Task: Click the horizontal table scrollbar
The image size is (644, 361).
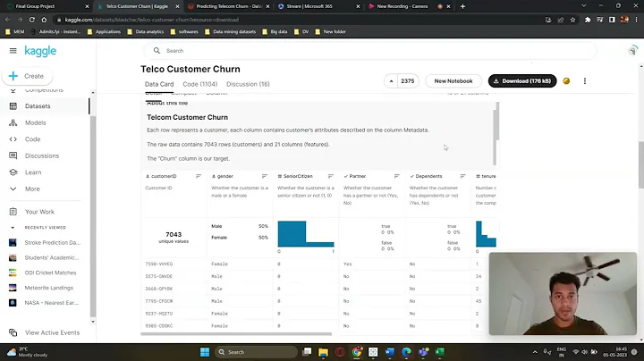Action: (x=236, y=334)
